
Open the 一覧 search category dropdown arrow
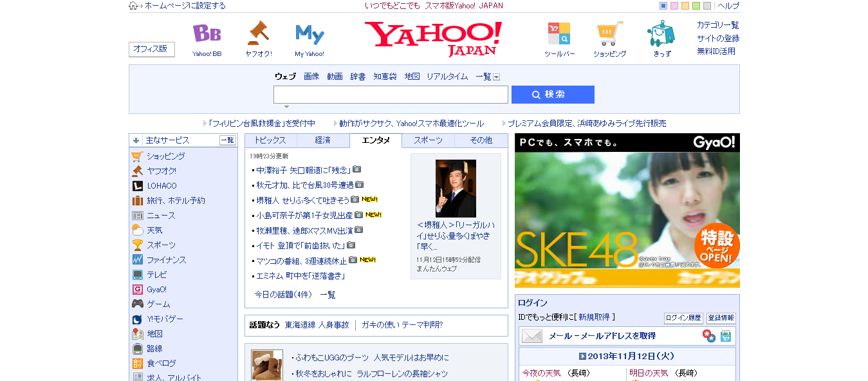496,77
